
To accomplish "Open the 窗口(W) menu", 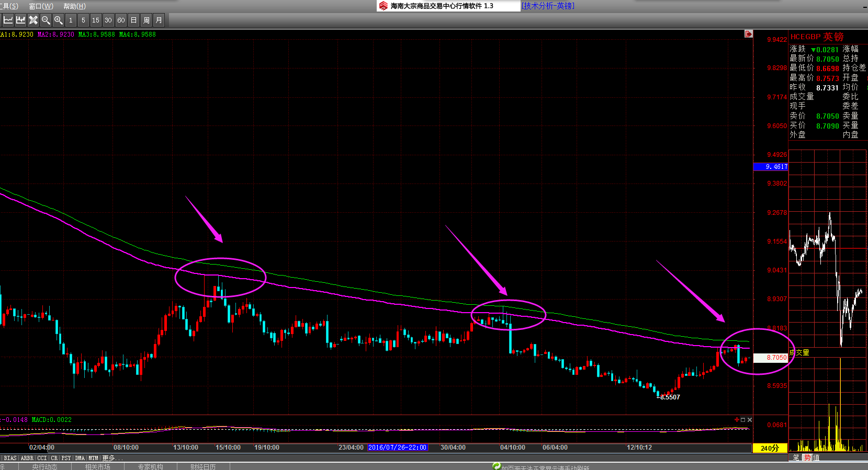I will coord(41,6).
